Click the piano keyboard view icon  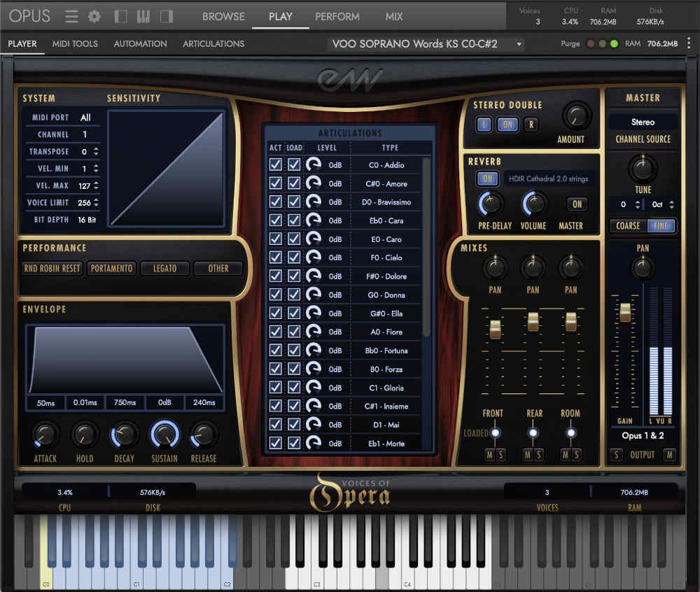[143, 16]
